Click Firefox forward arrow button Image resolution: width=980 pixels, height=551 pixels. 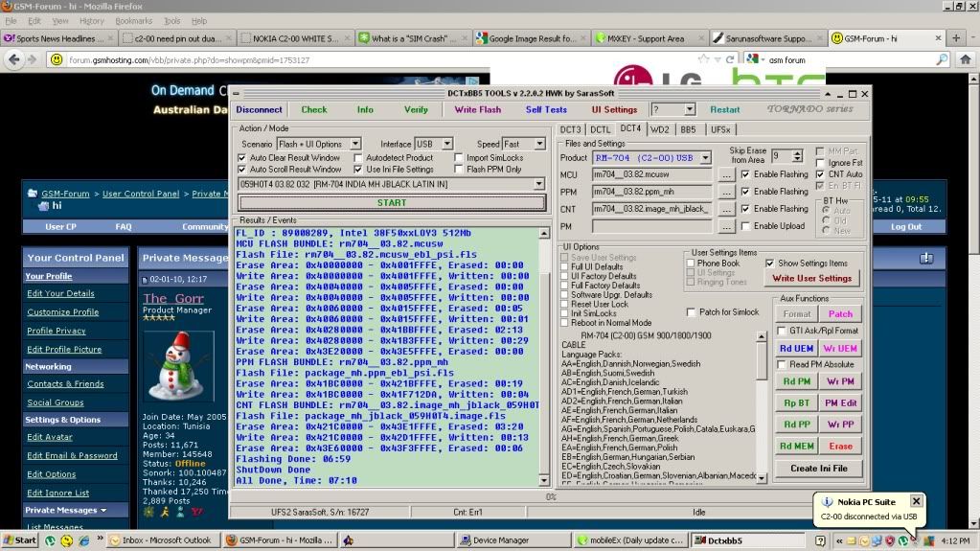click(32, 60)
